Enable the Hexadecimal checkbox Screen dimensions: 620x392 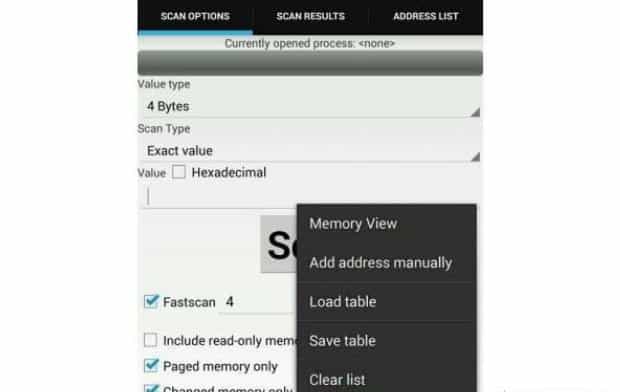click(x=179, y=172)
